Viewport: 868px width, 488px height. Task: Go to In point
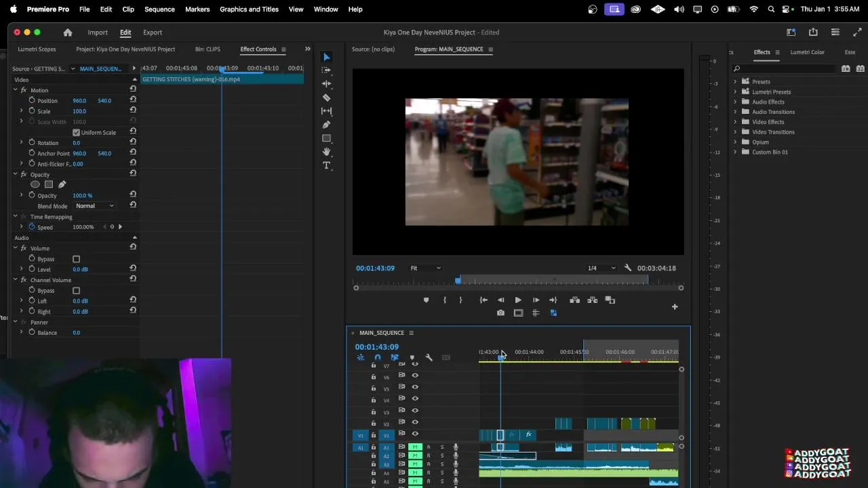tap(484, 300)
